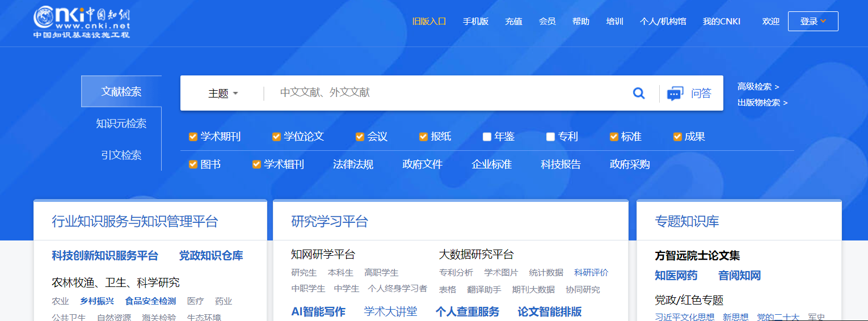868x321 pixels.
Task: Open the 个人查重服务 link
Action: click(467, 312)
